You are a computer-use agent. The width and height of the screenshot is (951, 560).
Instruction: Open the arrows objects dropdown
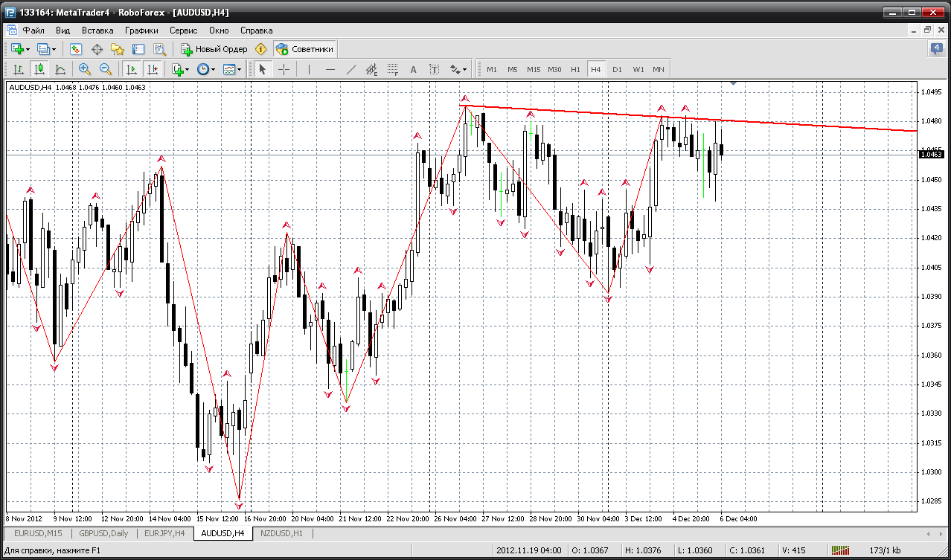tap(458, 69)
